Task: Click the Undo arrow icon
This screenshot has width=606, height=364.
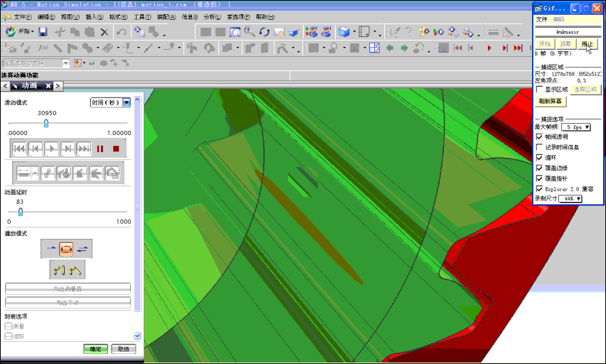Action: coord(122,32)
